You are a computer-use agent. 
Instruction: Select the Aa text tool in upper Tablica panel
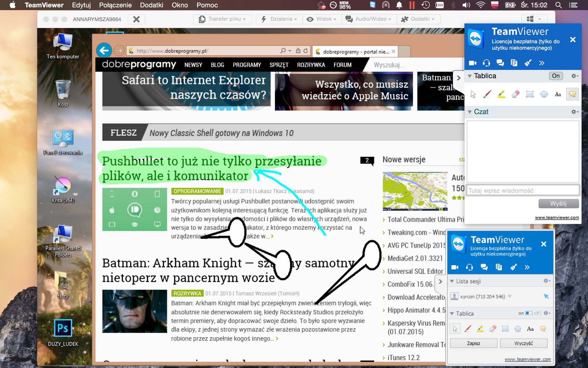[558, 94]
